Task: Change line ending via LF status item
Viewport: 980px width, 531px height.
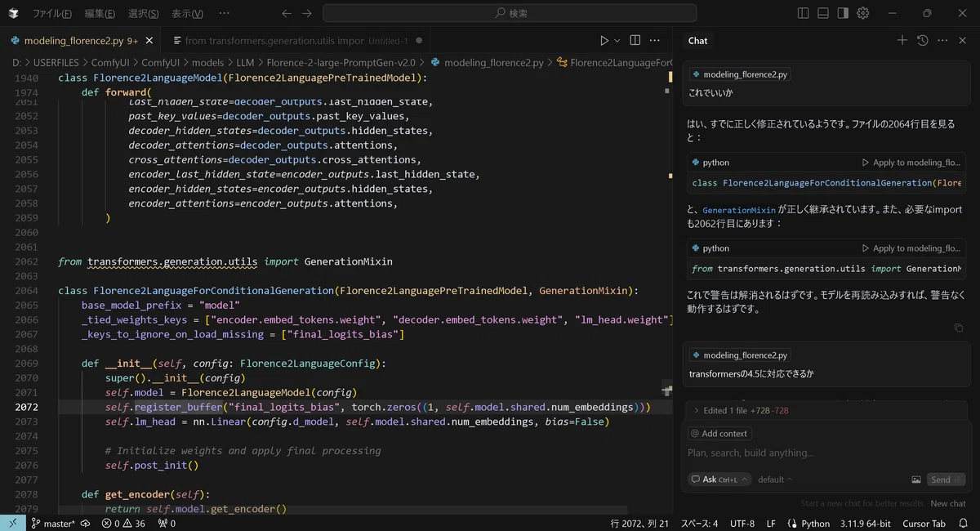Action: coord(772,524)
